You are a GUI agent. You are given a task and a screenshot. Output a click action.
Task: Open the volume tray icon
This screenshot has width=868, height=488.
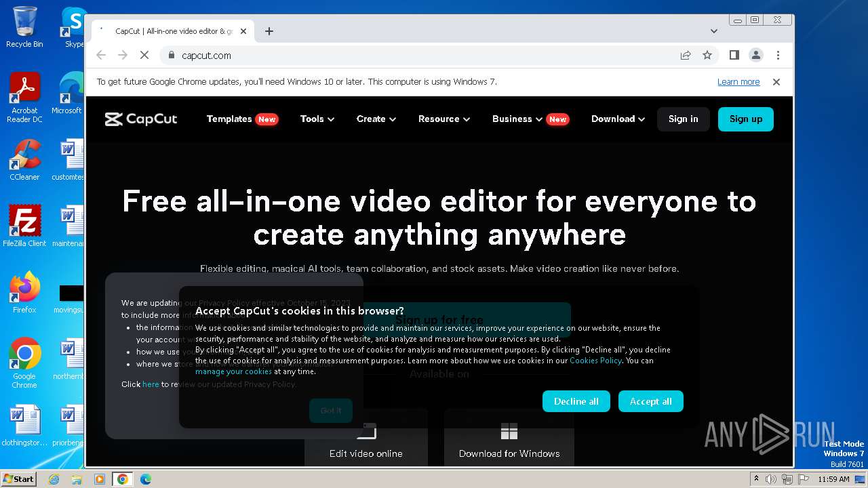click(772, 479)
